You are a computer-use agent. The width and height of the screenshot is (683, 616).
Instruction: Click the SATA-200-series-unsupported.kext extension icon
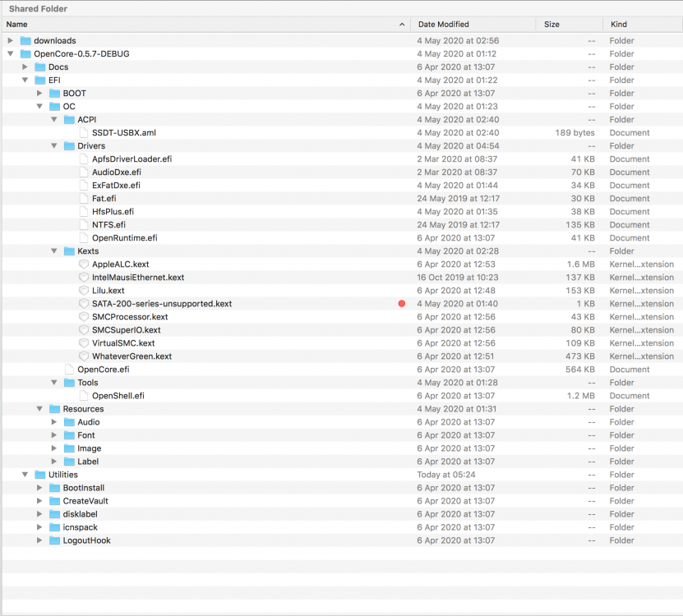coord(84,303)
